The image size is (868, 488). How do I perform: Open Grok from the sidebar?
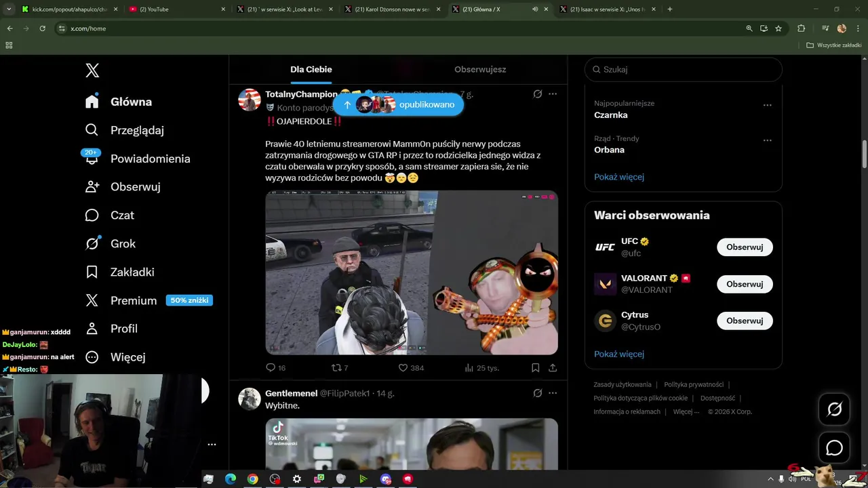click(111, 243)
